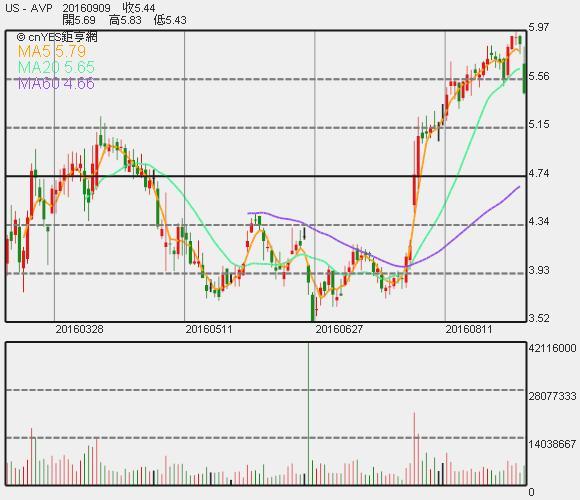Viewport: 580px width, 500px height.
Task: Click the tallest green volume spike
Action: click(x=308, y=413)
